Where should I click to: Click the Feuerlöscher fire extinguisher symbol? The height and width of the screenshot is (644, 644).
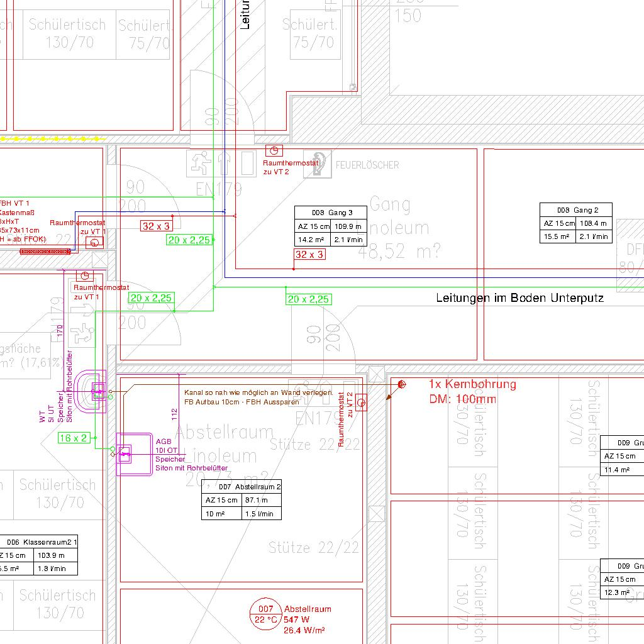pos(318,164)
